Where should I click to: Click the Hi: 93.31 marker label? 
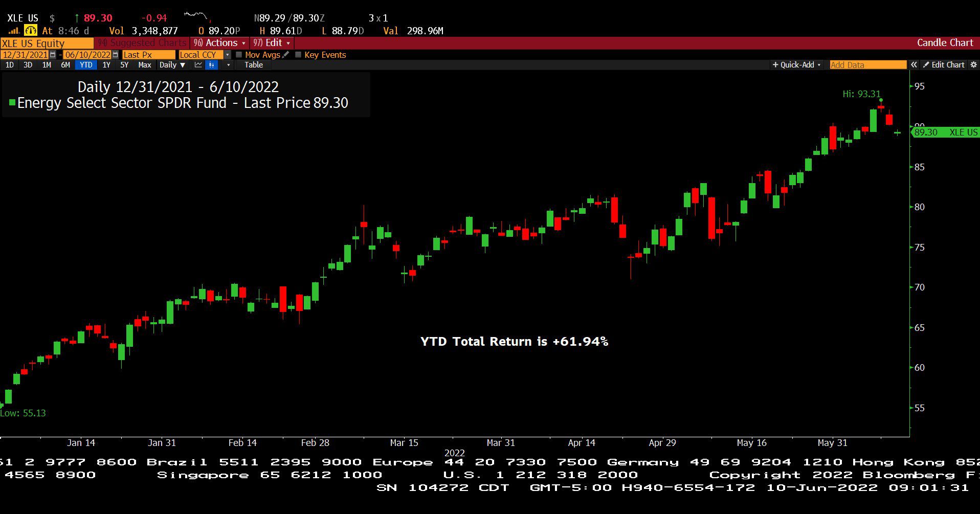pos(861,94)
